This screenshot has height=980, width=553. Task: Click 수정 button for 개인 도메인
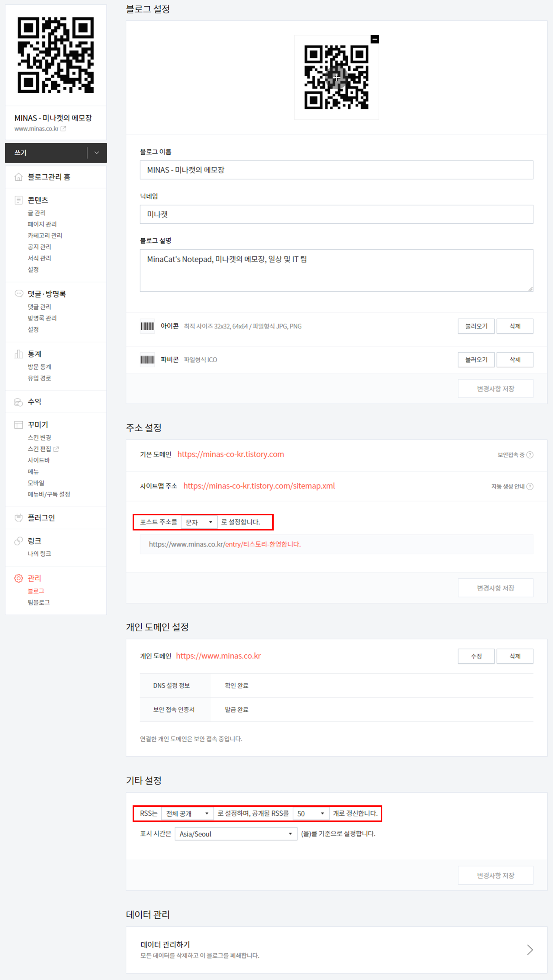[x=476, y=656]
